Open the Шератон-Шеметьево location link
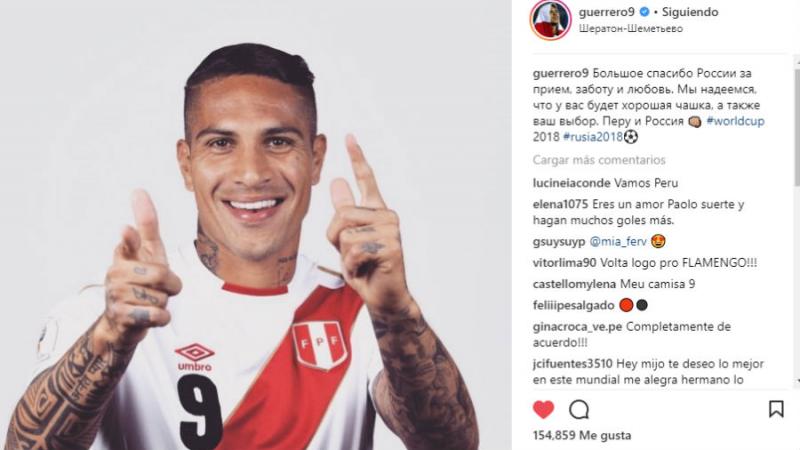This screenshot has height=450, width=800. pyautogui.click(x=631, y=29)
